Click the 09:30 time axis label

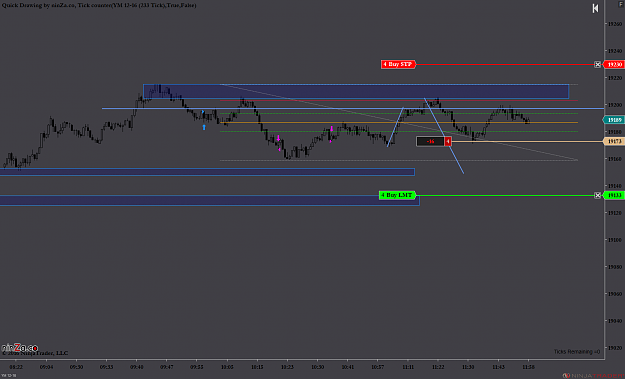(76, 367)
